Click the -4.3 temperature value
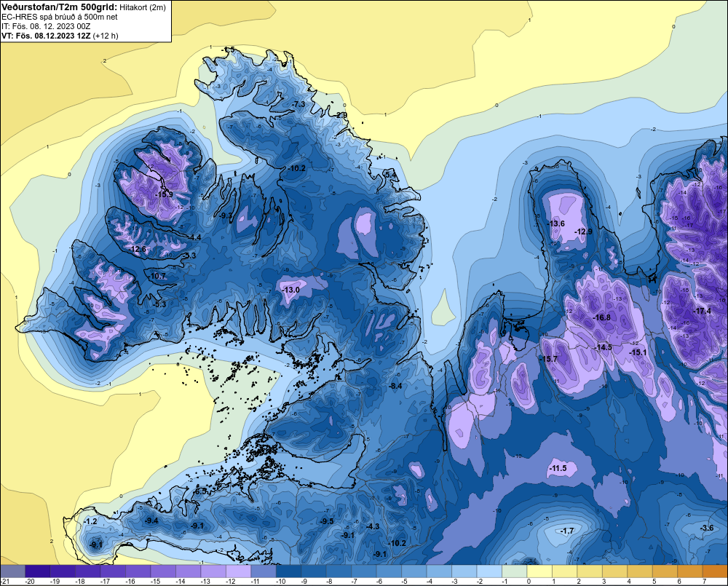The height and width of the screenshot is (586, 728). (x=373, y=526)
